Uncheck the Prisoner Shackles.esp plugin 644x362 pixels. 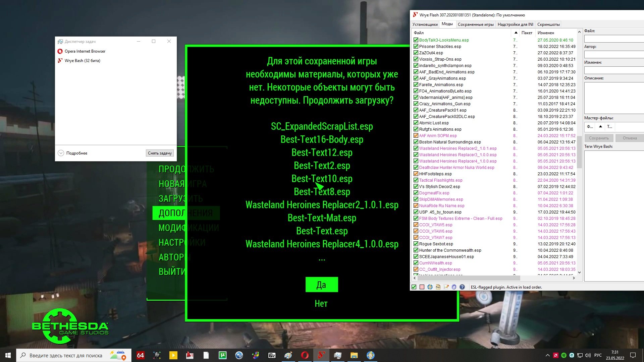click(416, 47)
